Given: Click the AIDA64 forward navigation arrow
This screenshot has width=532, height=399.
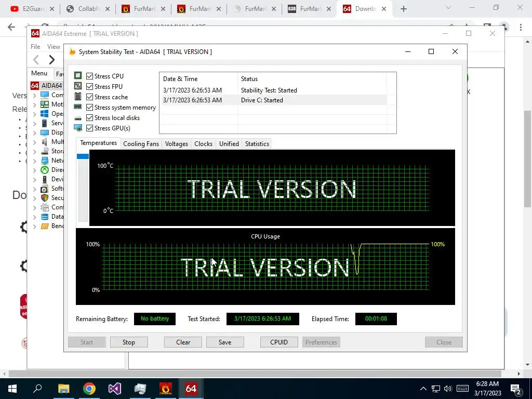Looking at the screenshot, I should [51, 60].
